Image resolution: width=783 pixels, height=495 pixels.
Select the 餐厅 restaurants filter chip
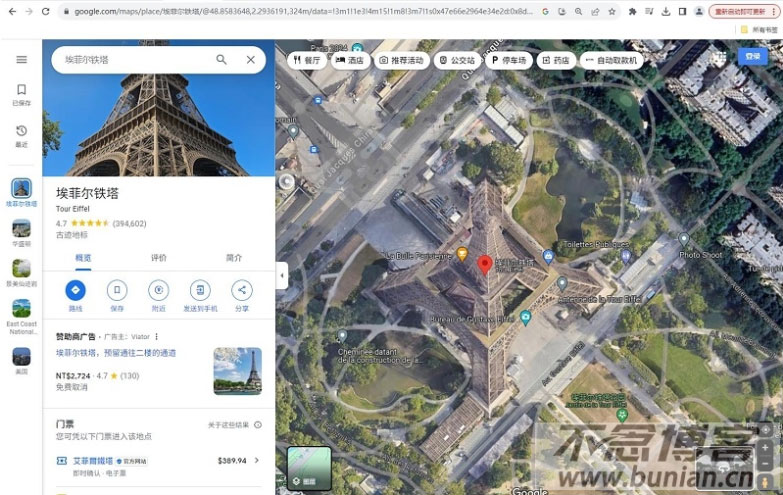pos(307,60)
